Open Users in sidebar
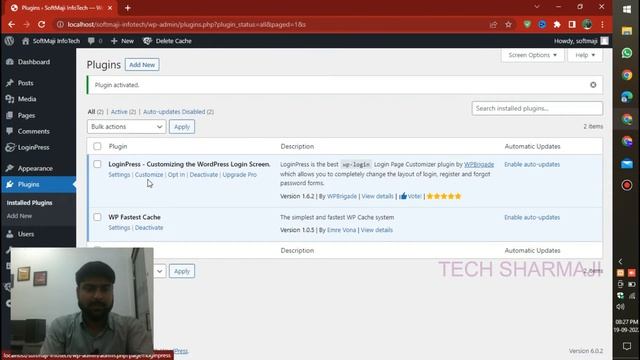Screen dimensions: 640x360 (25, 234)
